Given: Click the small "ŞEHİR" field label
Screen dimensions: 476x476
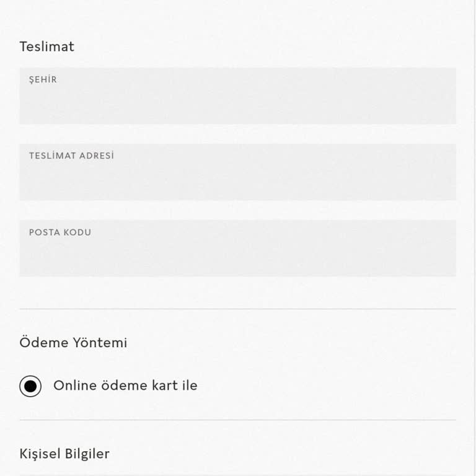Looking at the screenshot, I should click(43, 79).
